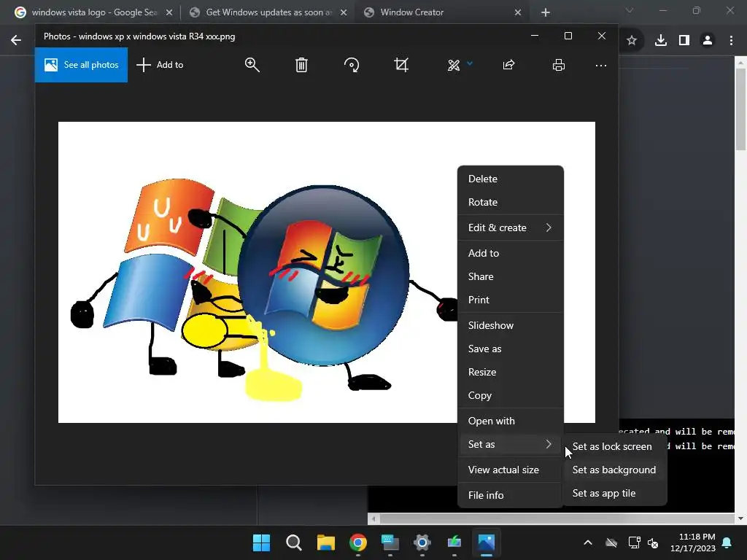Viewport: 747px width, 560px height.
Task: Open a new Chrome tab
Action: (x=546, y=13)
